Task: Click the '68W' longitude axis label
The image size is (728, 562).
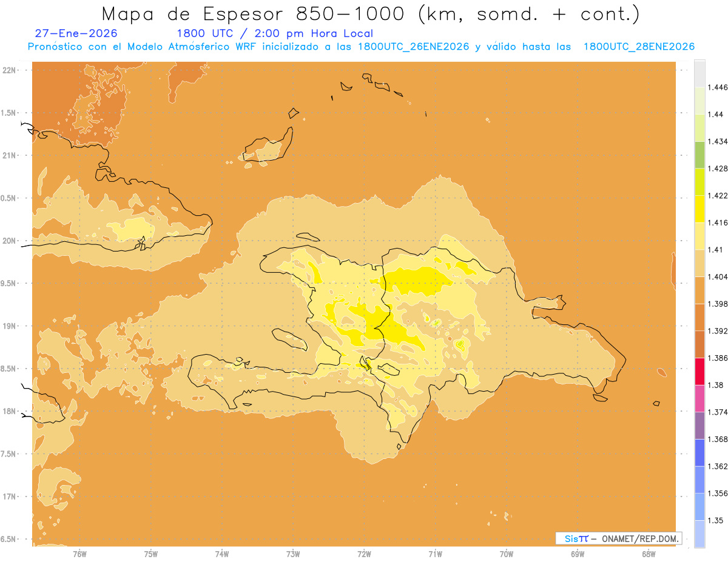Action: coord(649,554)
